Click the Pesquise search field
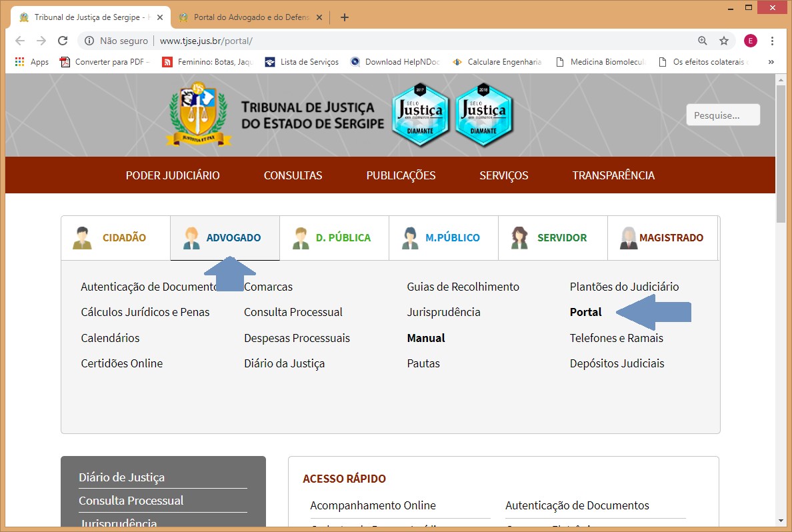792x532 pixels. tap(723, 115)
